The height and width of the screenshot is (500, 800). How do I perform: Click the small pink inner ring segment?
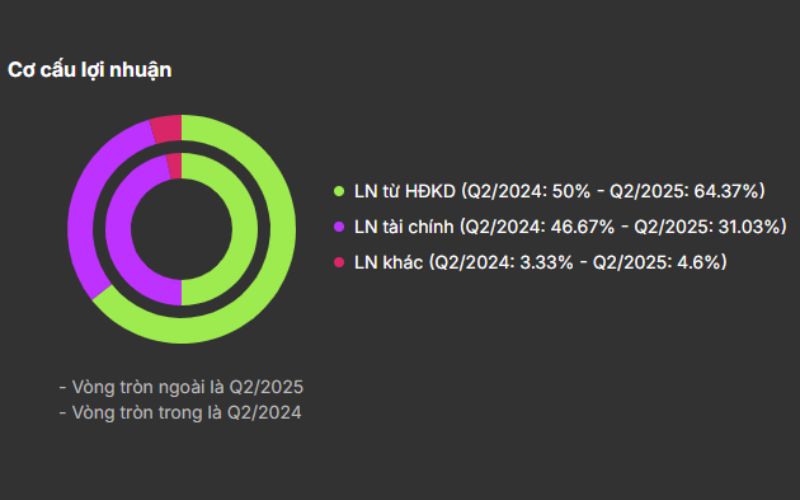[x=174, y=166]
